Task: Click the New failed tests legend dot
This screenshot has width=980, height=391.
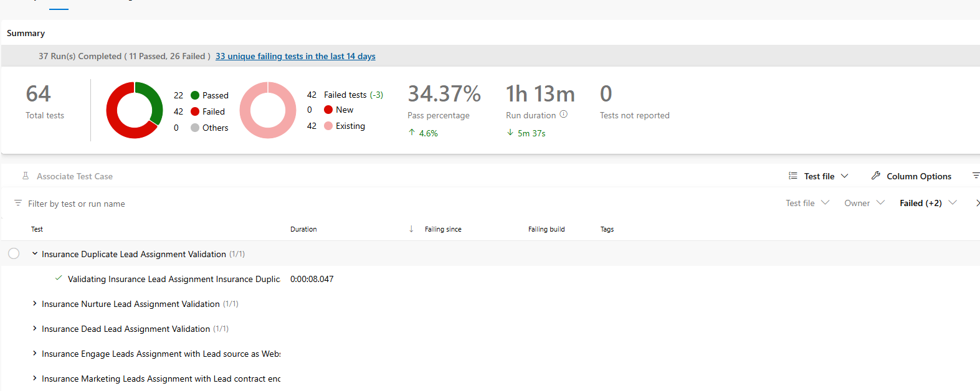Action: 328,110
